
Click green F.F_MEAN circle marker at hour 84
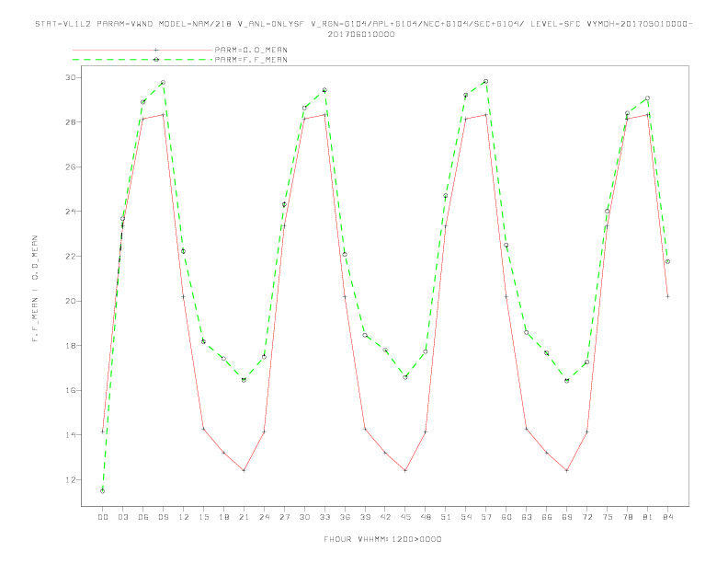pos(668,261)
